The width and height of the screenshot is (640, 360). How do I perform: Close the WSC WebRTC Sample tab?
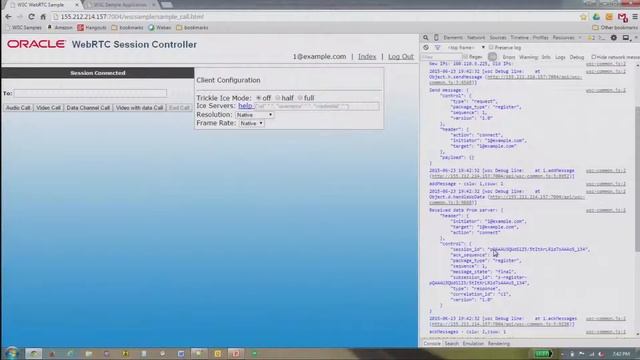point(77,5)
